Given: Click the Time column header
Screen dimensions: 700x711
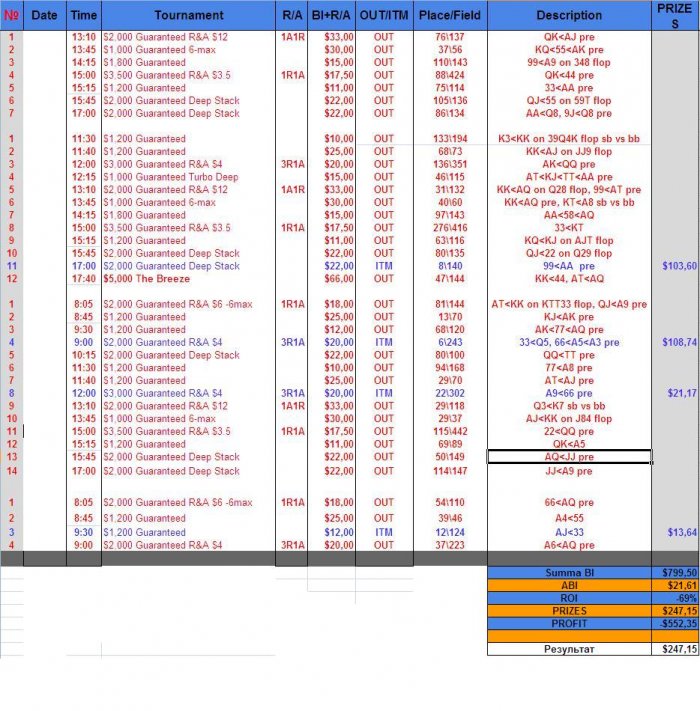Looking at the screenshot, I should pyautogui.click(x=84, y=15).
